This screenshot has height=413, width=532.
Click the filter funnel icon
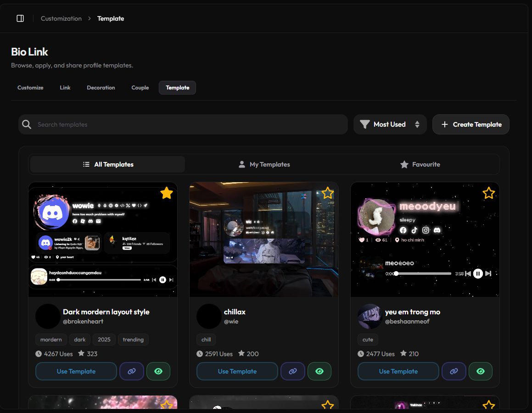point(365,124)
